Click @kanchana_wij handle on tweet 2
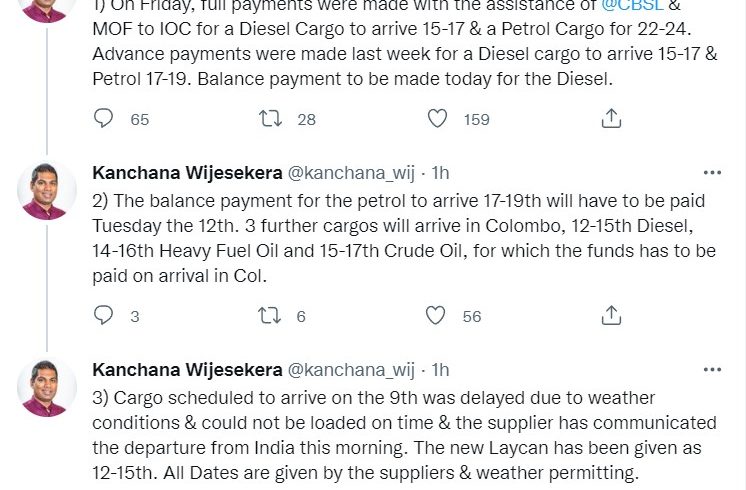 (x=351, y=173)
